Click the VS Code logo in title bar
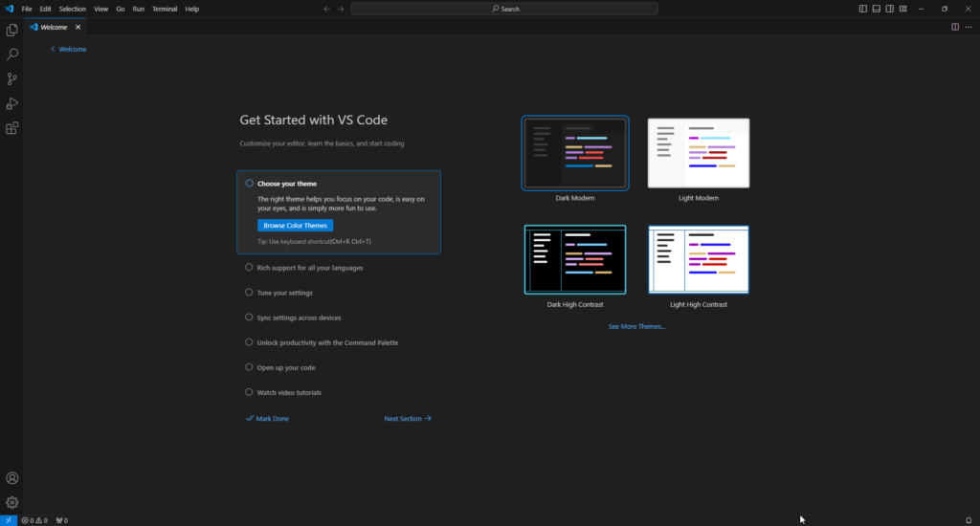Viewport: 980px width, 526px height. pyautogui.click(x=9, y=9)
